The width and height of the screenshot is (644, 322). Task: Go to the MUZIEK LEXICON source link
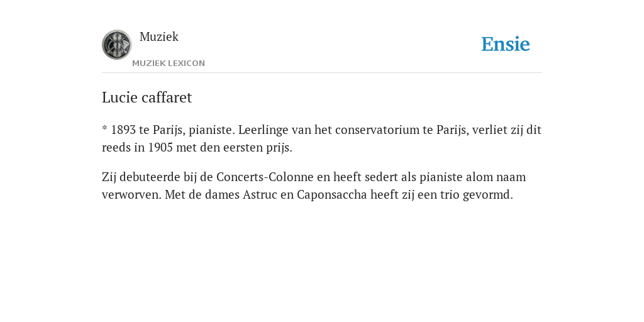pos(169,64)
